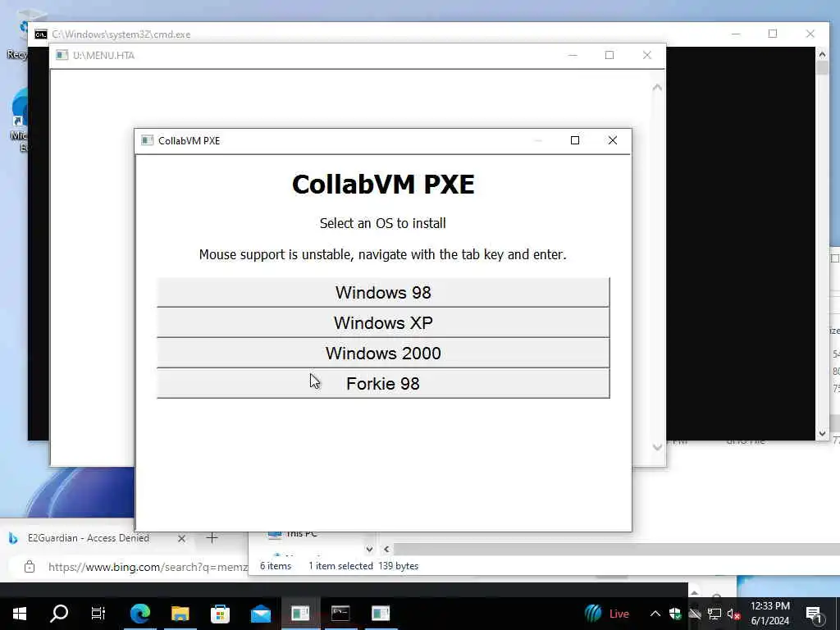Open Mail app from the taskbar
Image resolution: width=840 pixels, height=630 pixels.
pos(261,614)
